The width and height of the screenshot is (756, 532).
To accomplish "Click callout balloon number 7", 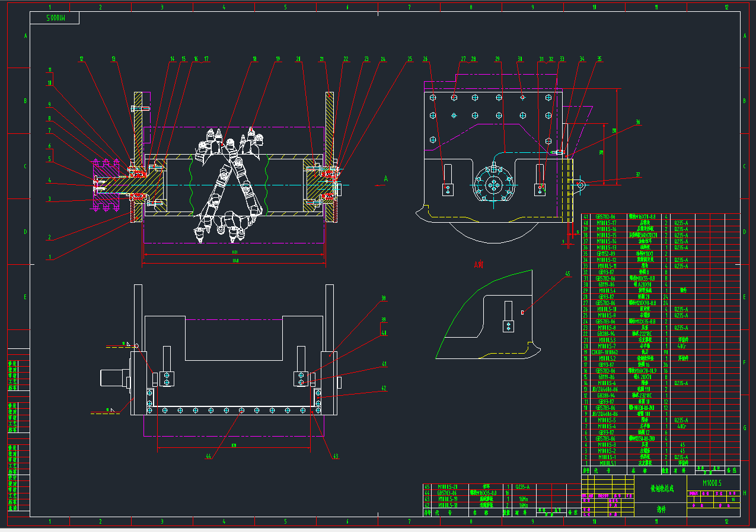I will (x=50, y=130).
